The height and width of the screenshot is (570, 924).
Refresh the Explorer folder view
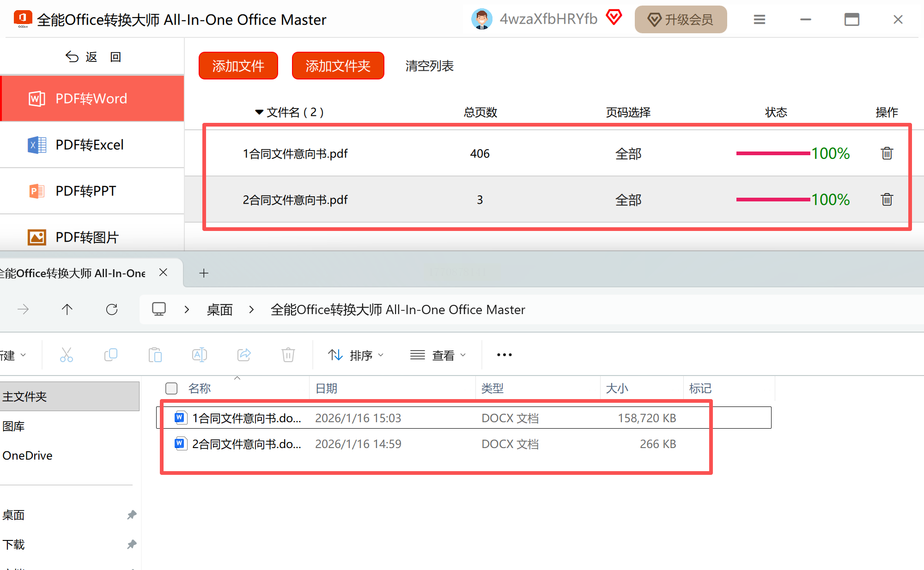click(x=112, y=309)
